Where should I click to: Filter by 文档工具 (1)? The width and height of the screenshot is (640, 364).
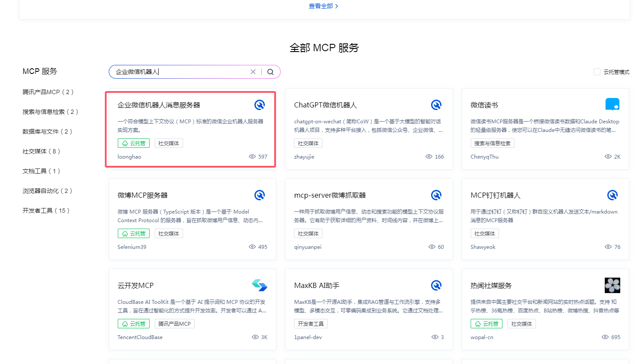pos(41,171)
